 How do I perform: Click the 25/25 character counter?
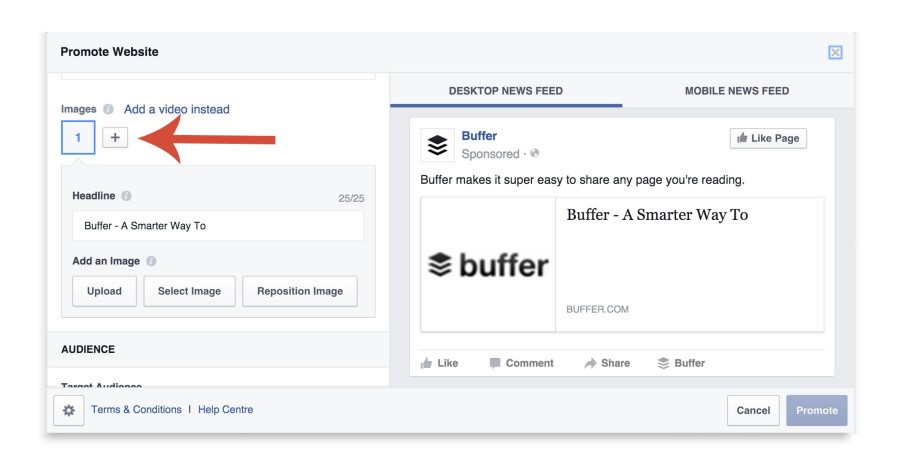(x=351, y=199)
